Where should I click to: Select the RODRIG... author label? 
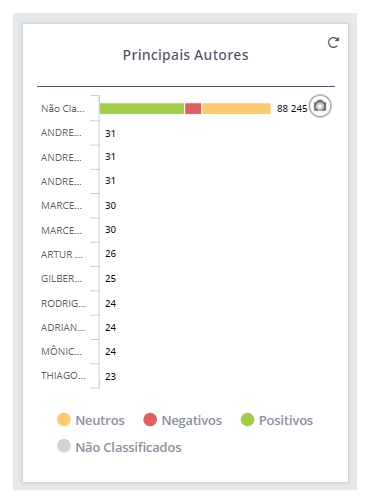point(63,304)
